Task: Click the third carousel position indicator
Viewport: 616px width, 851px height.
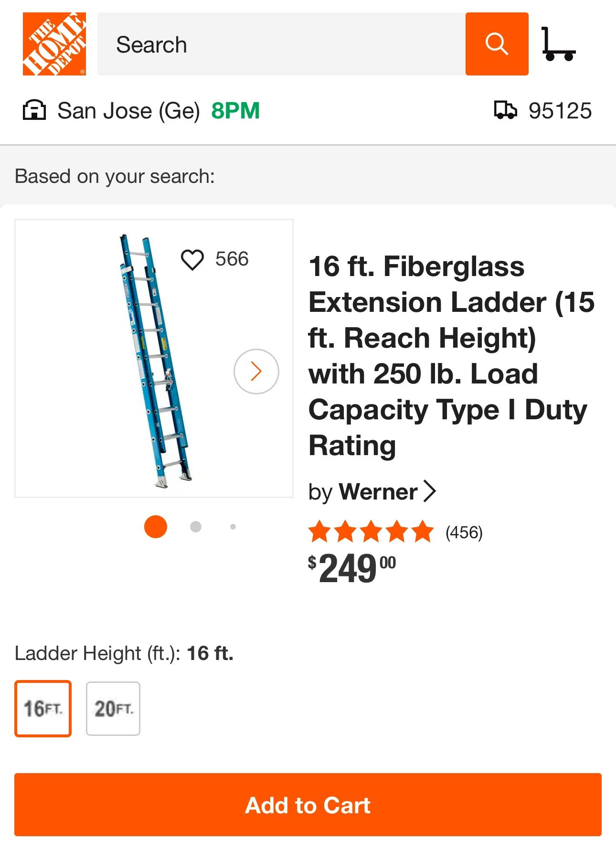Action: point(233,527)
